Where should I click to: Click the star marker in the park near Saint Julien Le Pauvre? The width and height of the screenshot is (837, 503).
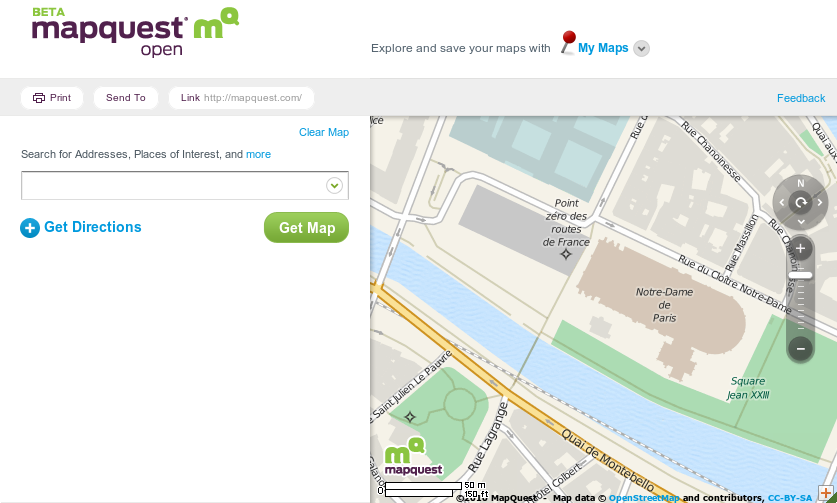pyautogui.click(x=410, y=417)
